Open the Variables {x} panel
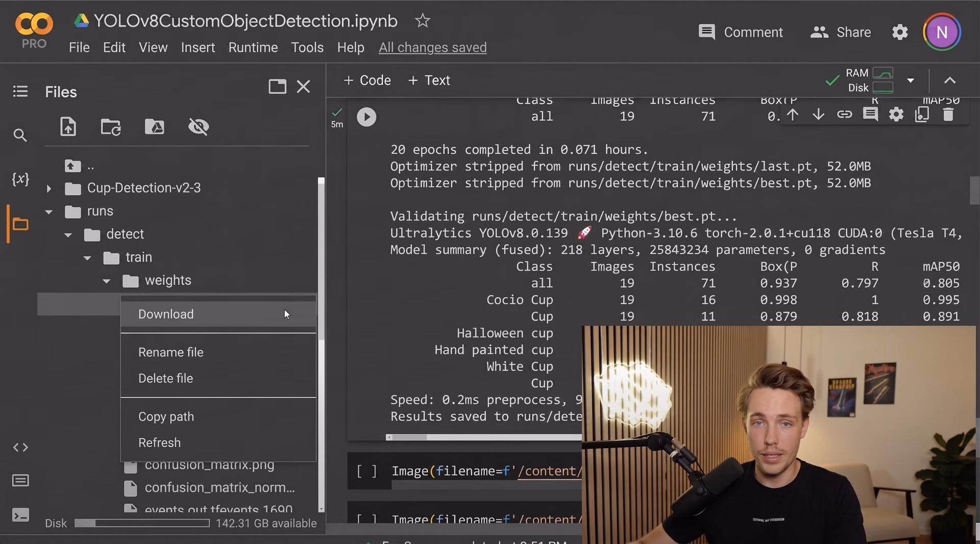The width and height of the screenshot is (980, 544). coord(20,179)
